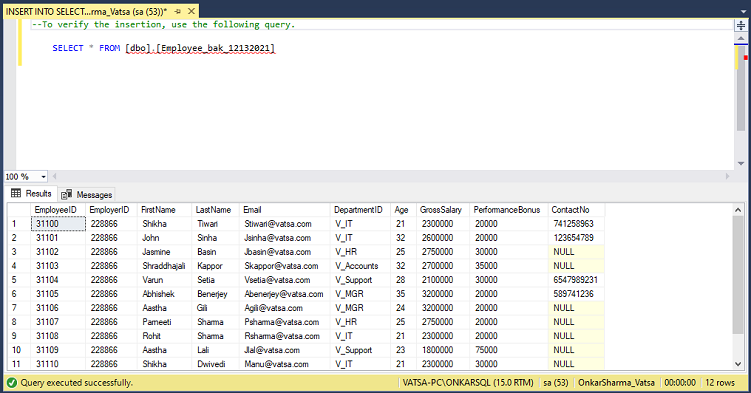
Task: Select the ContactNo column header
Action: pyautogui.click(x=576, y=210)
